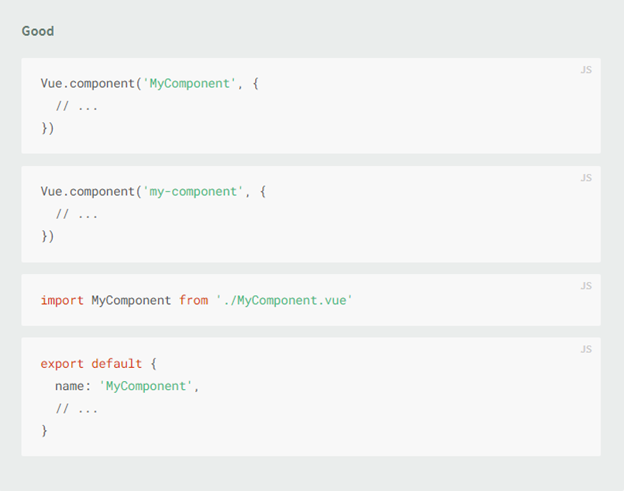Click the './MyComponent.vue' path string
Screen dimensions: 624x491
coord(284,300)
